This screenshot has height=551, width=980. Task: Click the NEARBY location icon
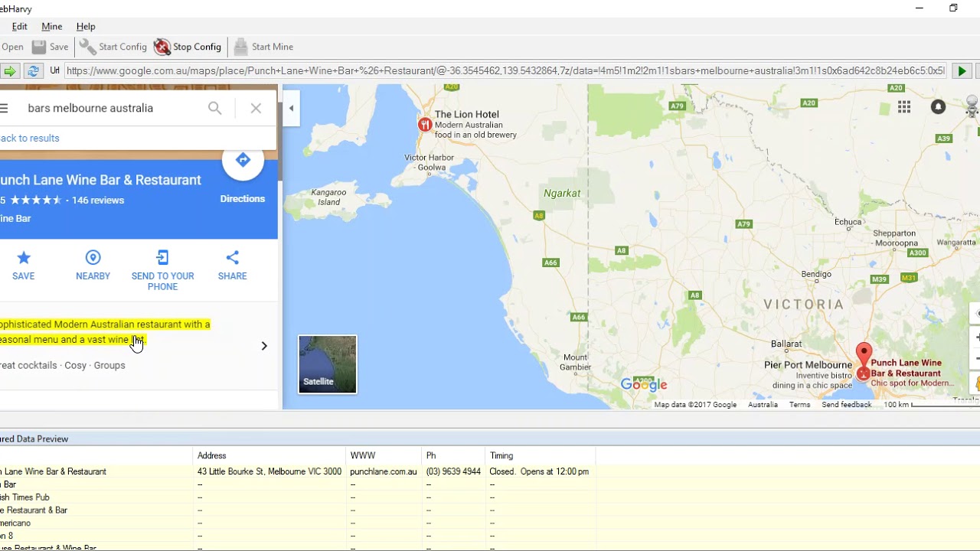pos(93,258)
